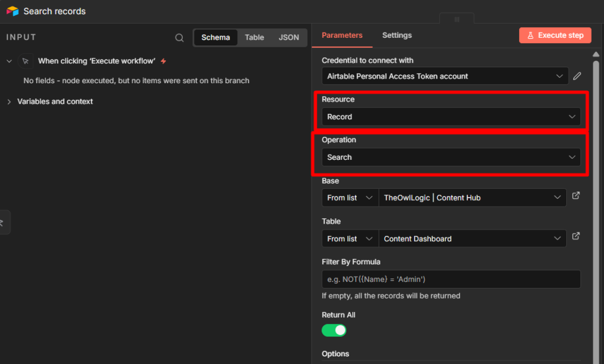Click the panel drag handle at top

point(457,19)
